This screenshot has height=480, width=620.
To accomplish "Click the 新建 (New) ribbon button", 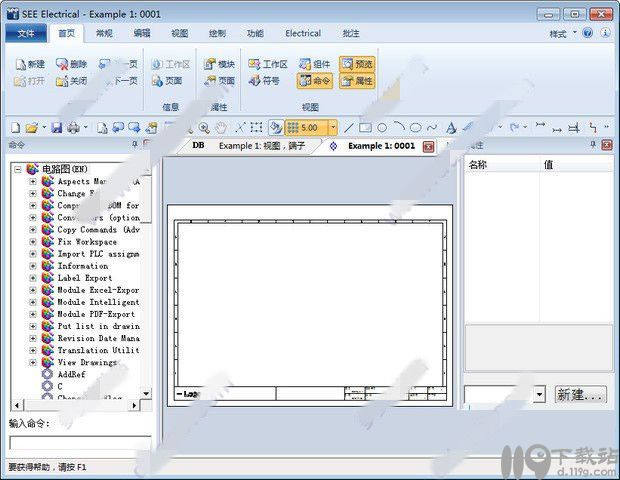I will click(30, 64).
